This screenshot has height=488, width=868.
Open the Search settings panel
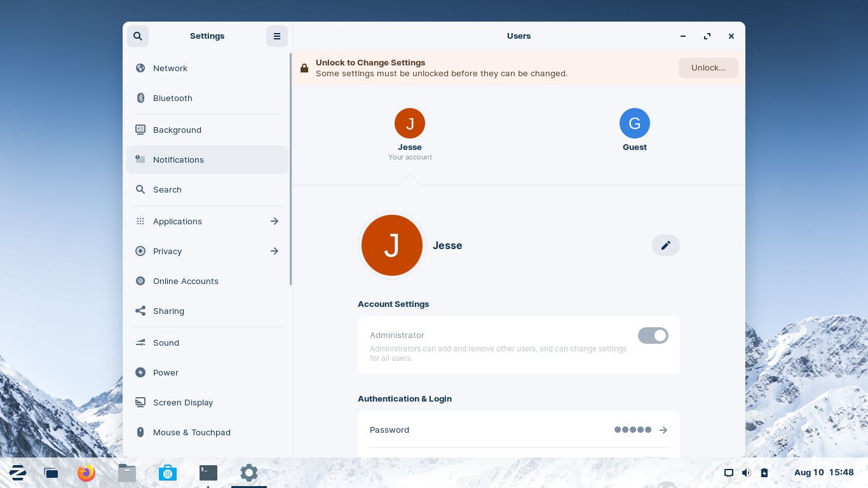(x=207, y=189)
